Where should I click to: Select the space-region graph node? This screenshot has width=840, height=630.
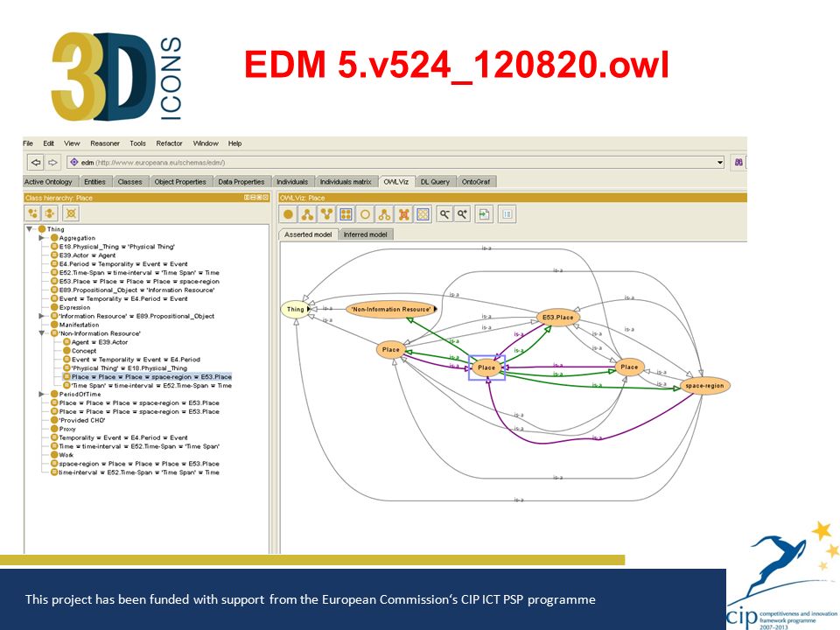(704, 386)
